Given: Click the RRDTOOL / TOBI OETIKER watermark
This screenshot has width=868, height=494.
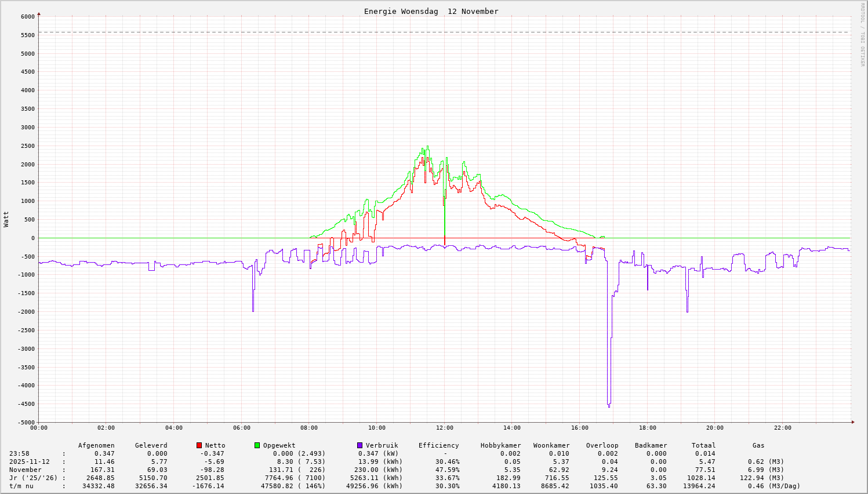Looking at the screenshot, I should tap(862, 35).
